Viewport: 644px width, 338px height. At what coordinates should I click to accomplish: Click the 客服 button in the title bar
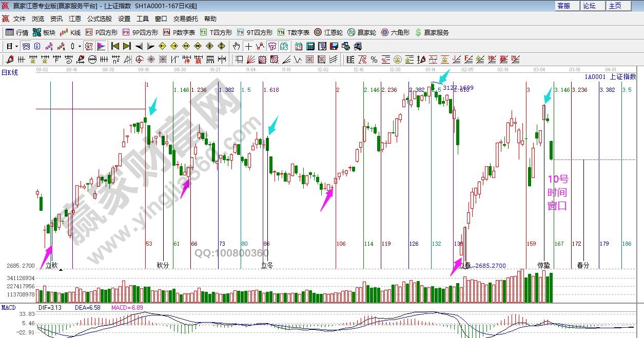563,6
